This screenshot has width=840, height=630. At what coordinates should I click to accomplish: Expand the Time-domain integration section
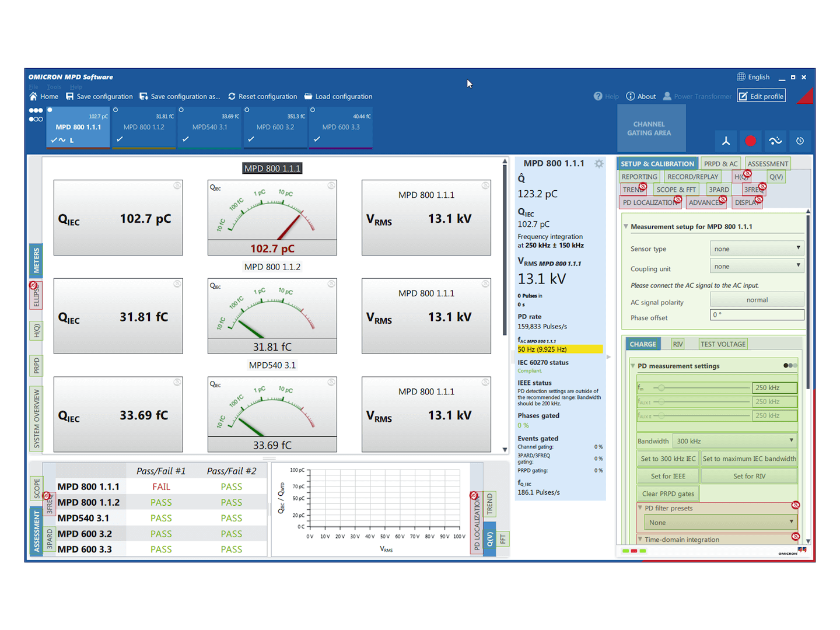coord(640,540)
